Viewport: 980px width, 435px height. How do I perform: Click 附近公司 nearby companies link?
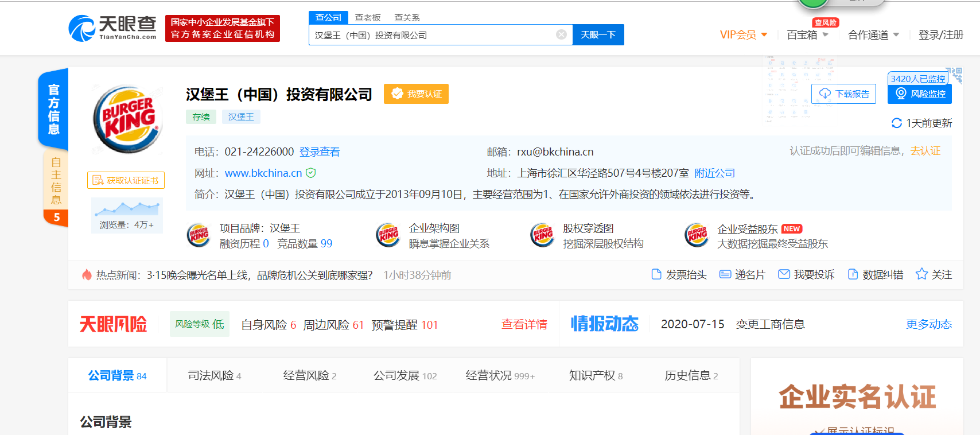pyautogui.click(x=715, y=173)
